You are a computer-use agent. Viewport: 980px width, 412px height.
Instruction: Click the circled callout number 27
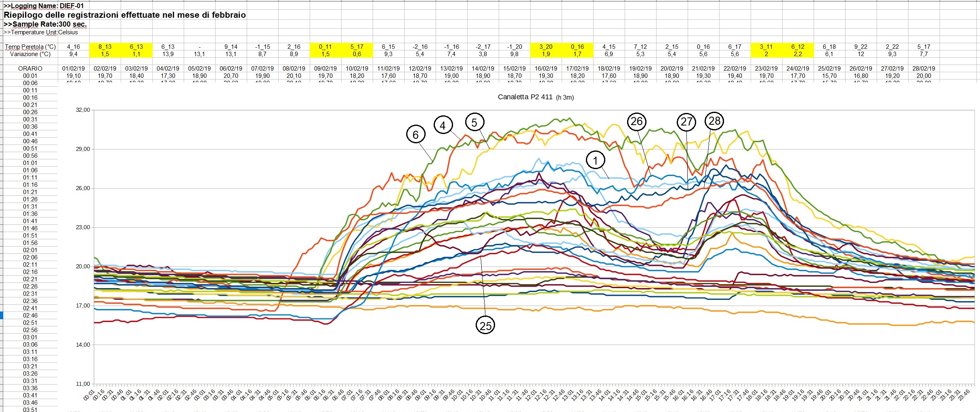point(686,122)
